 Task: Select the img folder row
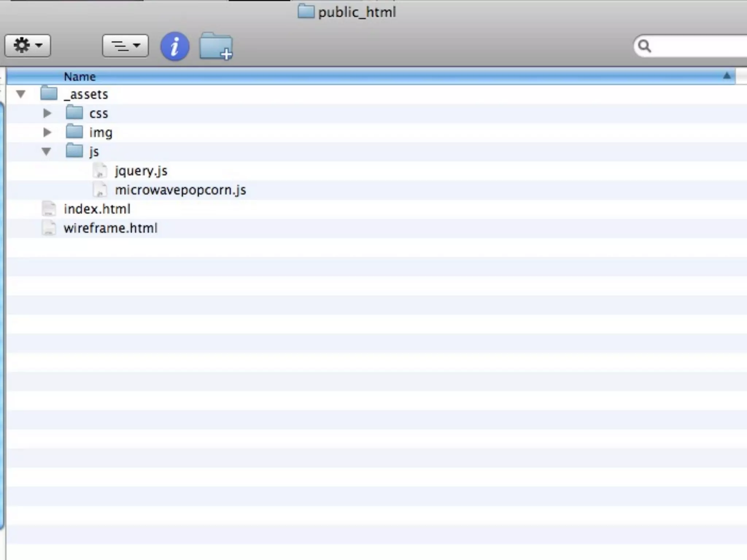[101, 133]
